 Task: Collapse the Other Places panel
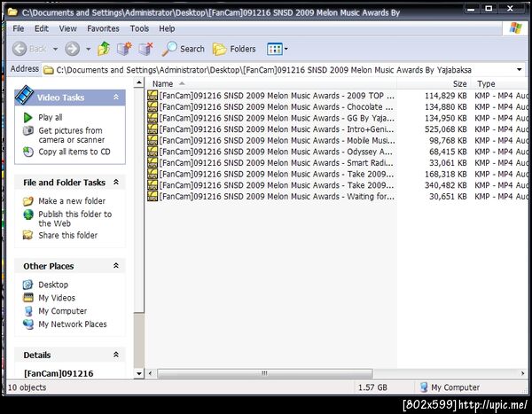[116, 266]
